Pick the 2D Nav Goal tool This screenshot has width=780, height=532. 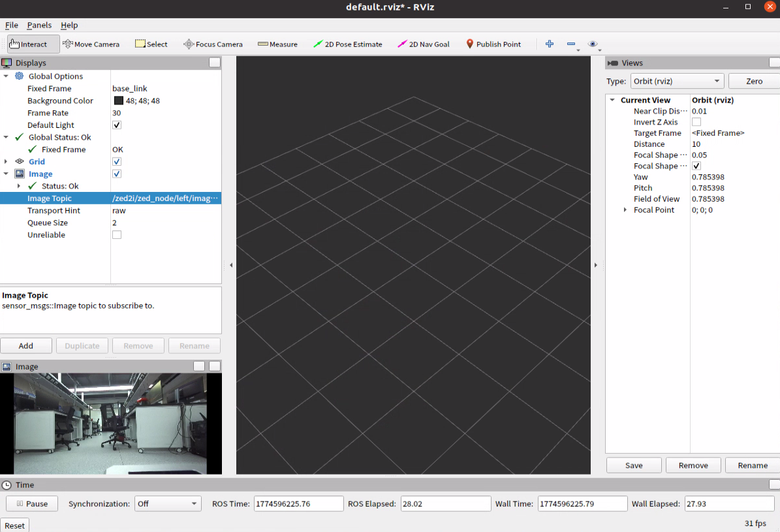pos(424,44)
